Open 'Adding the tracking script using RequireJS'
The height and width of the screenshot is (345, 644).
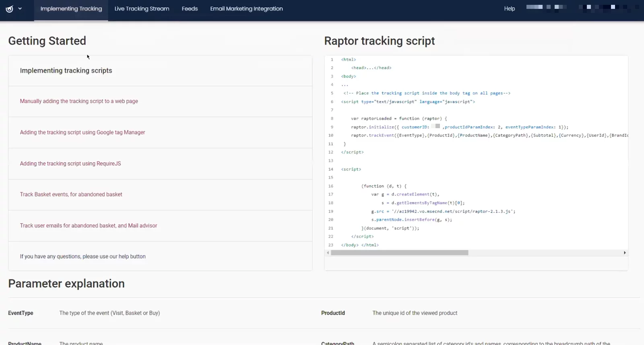click(x=70, y=164)
